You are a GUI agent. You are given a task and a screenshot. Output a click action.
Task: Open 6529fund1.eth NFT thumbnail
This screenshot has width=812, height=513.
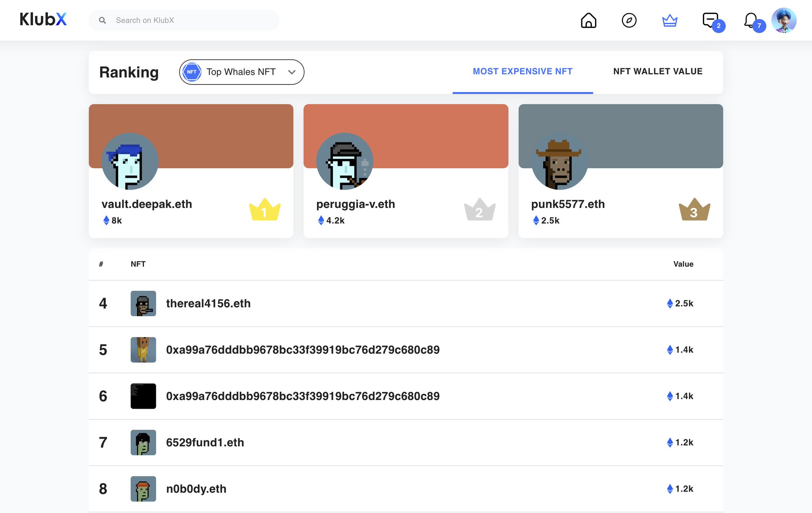[x=143, y=442]
